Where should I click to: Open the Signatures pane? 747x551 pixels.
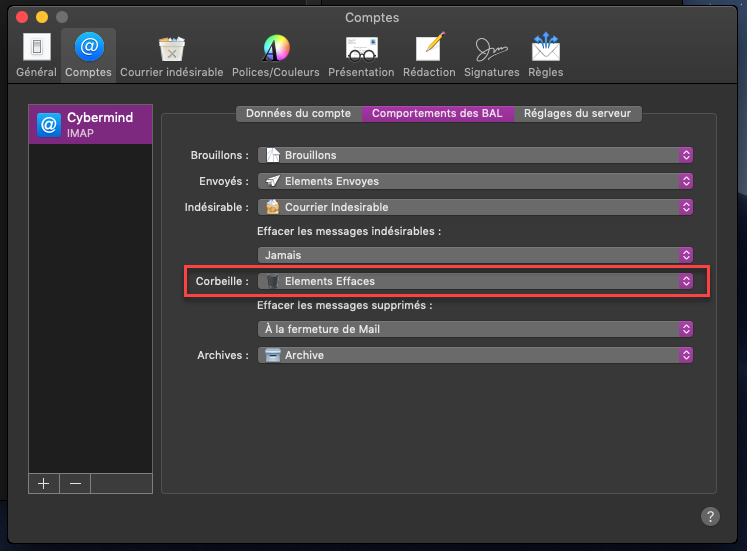pyautogui.click(x=491, y=55)
